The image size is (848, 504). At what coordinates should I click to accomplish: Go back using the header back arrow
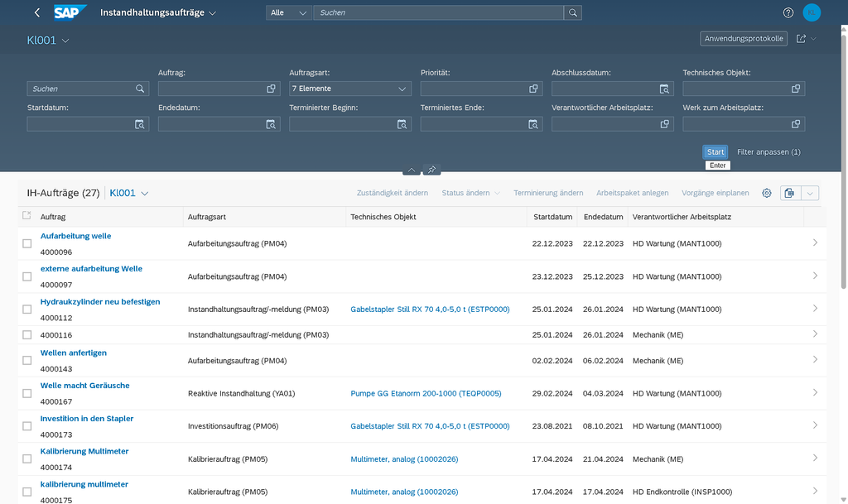36,12
